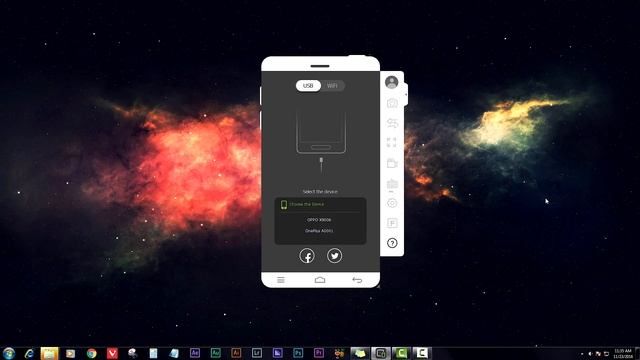Launch Adobe Lightroom from taskbar
Viewport: 640px width, 360px height.
257,353
